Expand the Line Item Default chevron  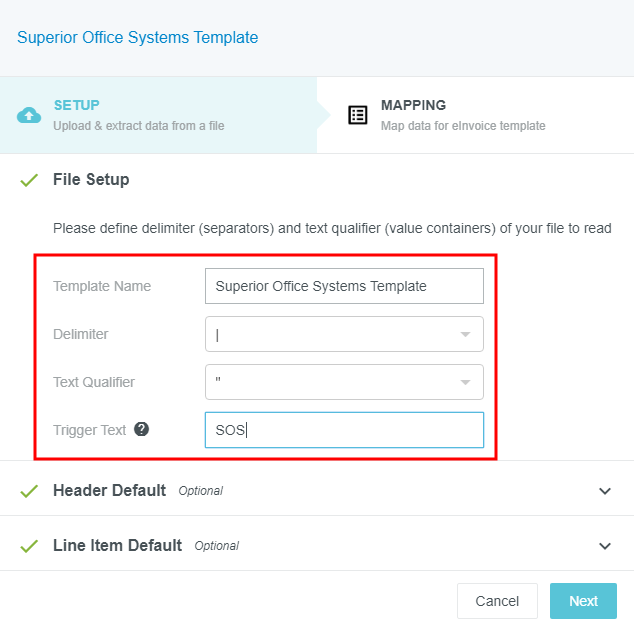click(x=604, y=546)
